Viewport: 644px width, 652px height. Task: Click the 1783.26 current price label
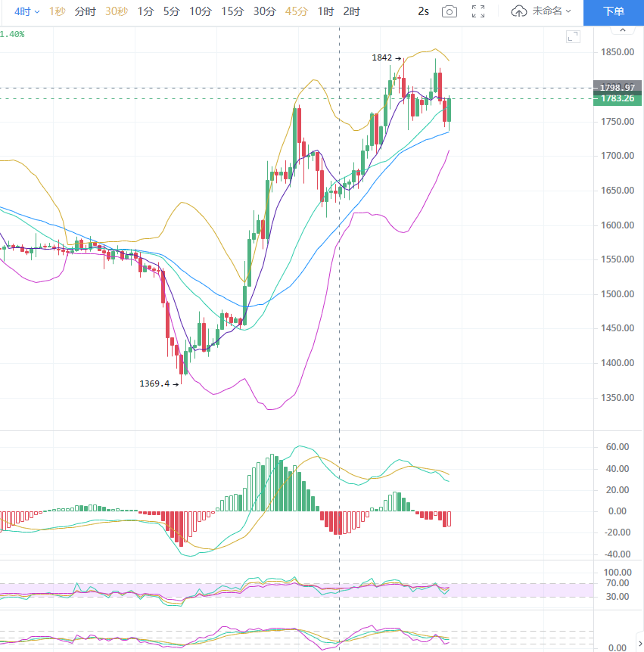pyautogui.click(x=617, y=99)
